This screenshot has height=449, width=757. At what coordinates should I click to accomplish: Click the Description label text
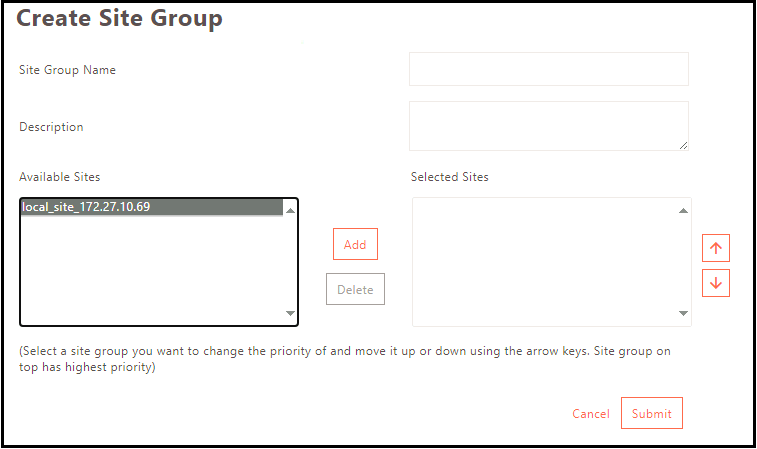click(x=51, y=127)
